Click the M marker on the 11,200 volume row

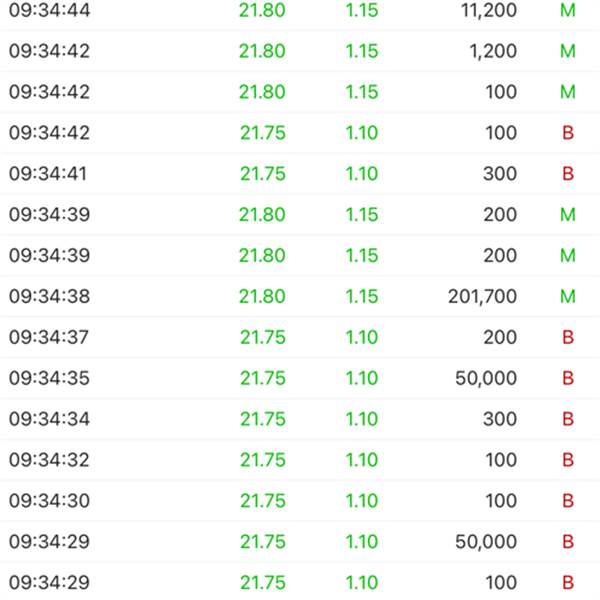click(568, 10)
